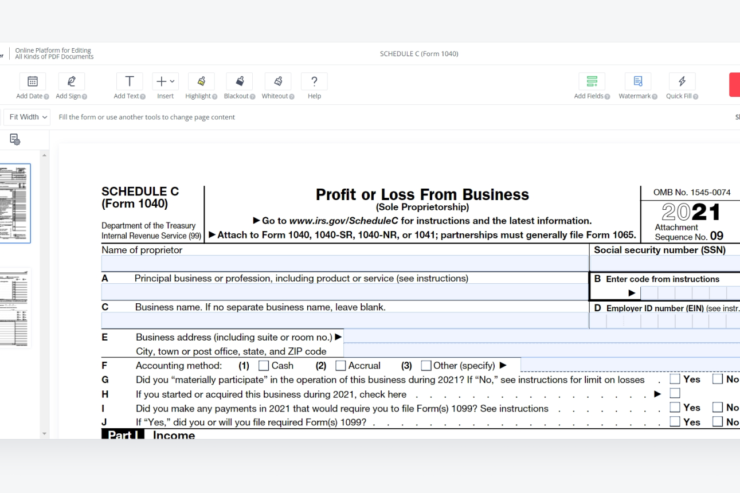Expand the Insert plus dropdown
740x493 pixels.
(165, 86)
